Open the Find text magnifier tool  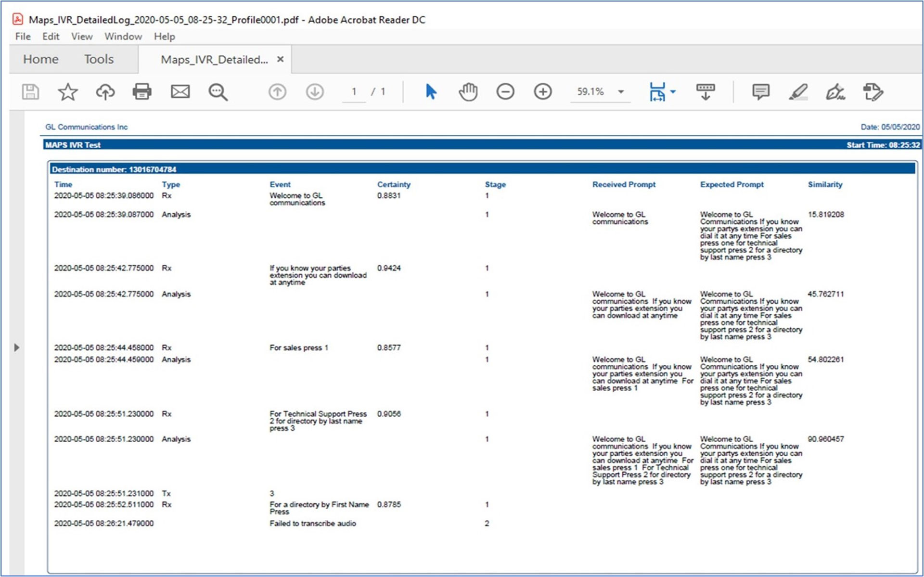point(218,91)
